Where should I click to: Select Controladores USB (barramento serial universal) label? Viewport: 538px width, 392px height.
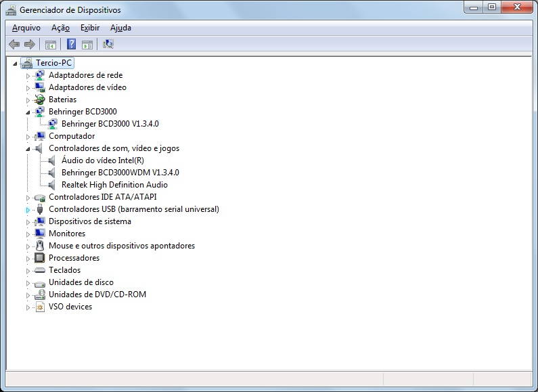click(x=134, y=209)
